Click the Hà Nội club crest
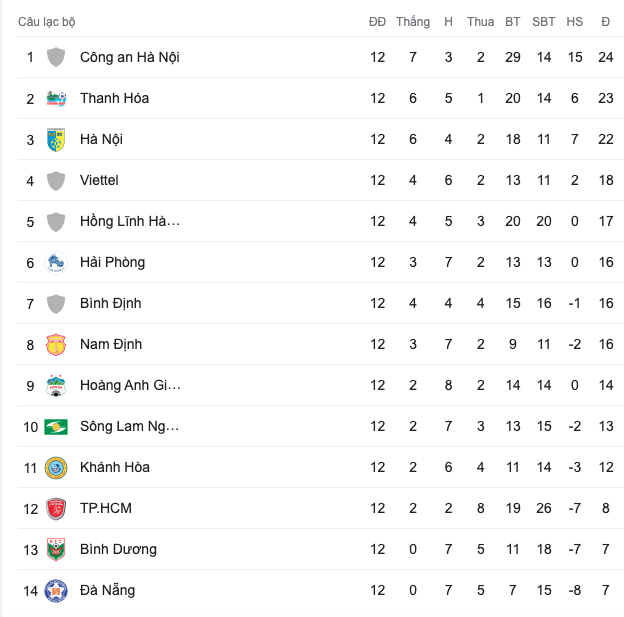This screenshot has width=624, height=617. pyautogui.click(x=56, y=139)
